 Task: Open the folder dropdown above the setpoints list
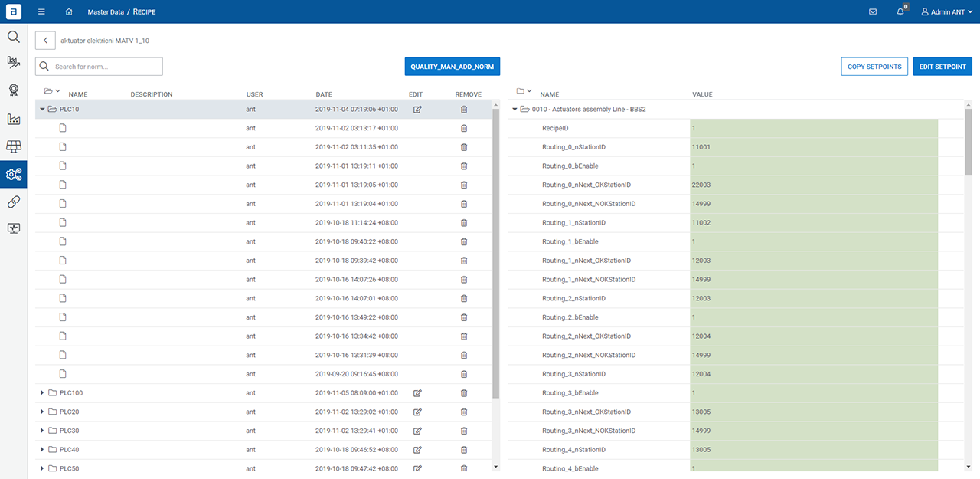click(524, 91)
